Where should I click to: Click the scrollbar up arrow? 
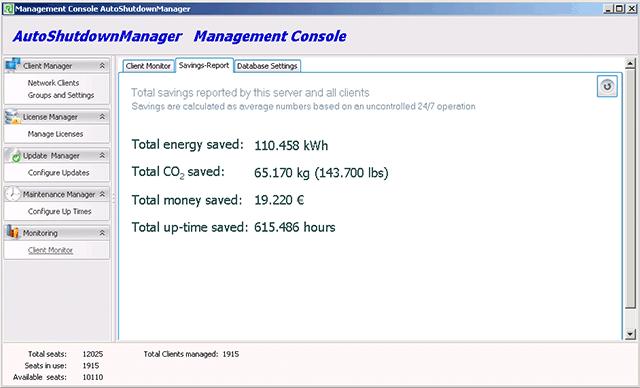point(630,63)
